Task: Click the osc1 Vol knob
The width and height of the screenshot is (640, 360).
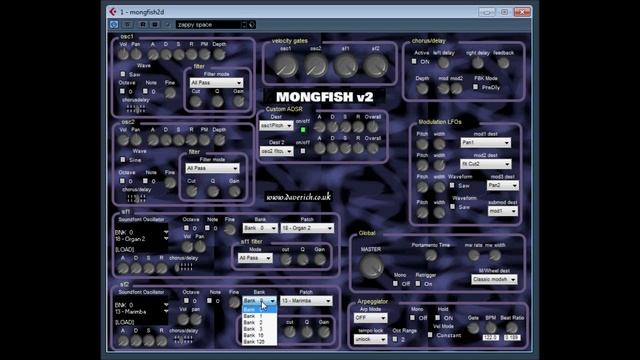Action: pyautogui.click(x=123, y=54)
